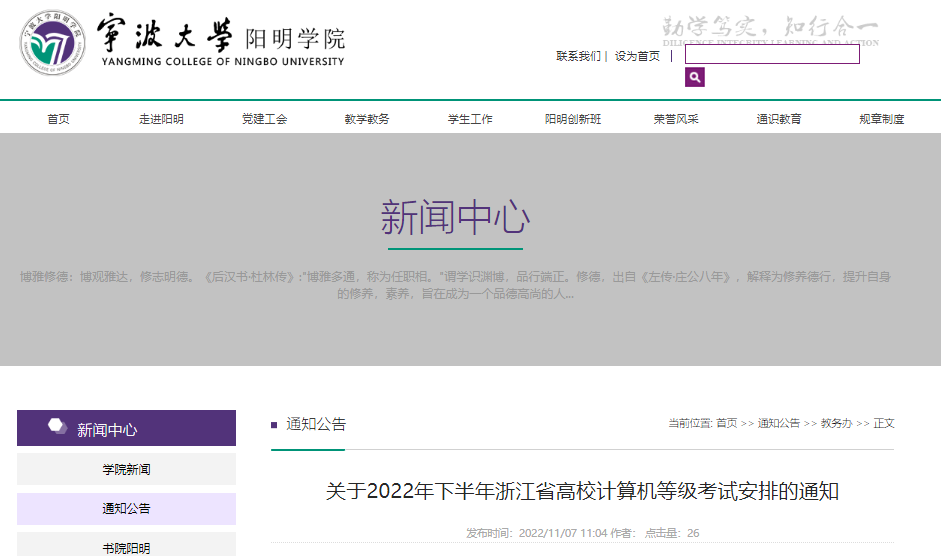941x556 pixels.
Task: Open the 走进阳明 menu
Action: (x=161, y=119)
